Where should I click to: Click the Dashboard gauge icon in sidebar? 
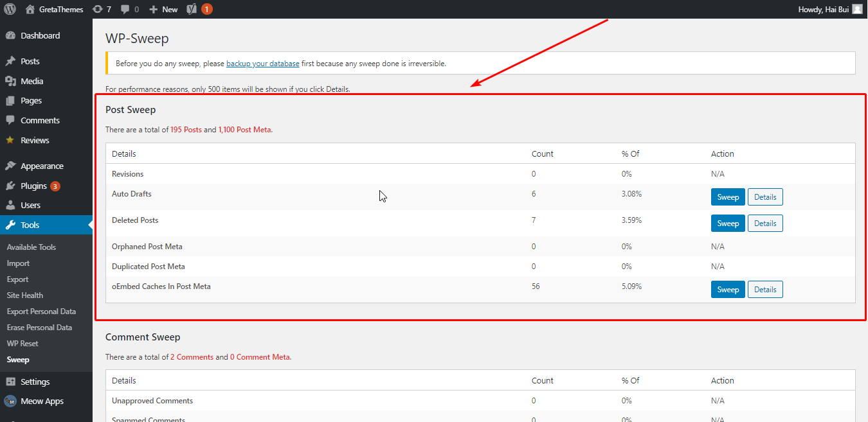(x=10, y=36)
